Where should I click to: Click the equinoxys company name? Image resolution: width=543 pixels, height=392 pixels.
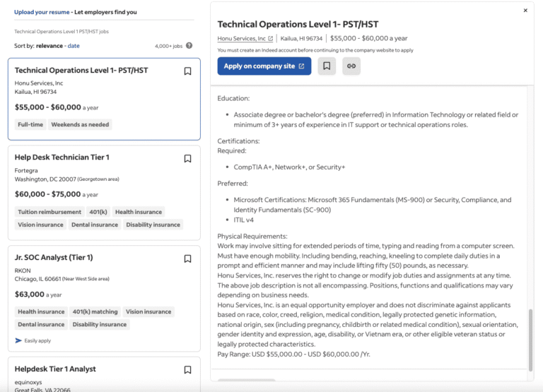(x=28, y=382)
